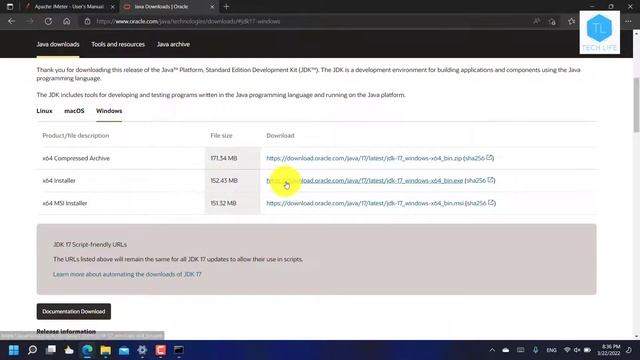Open the terminal window from taskbar
Viewport: 640px width, 360px height.
tap(179, 350)
